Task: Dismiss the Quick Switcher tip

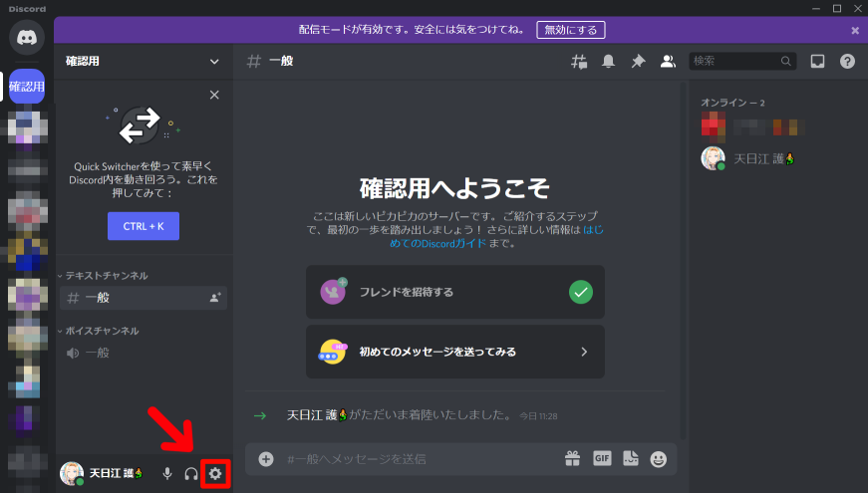Action: click(x=214, y=95)
